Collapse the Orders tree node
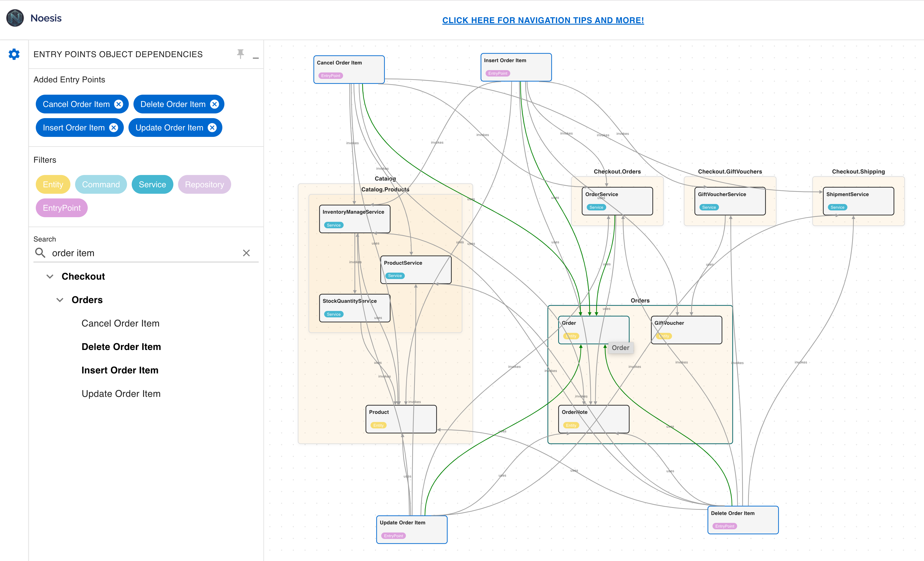The width and height of the screenshot is (924, 561). (x=60, y=300)
